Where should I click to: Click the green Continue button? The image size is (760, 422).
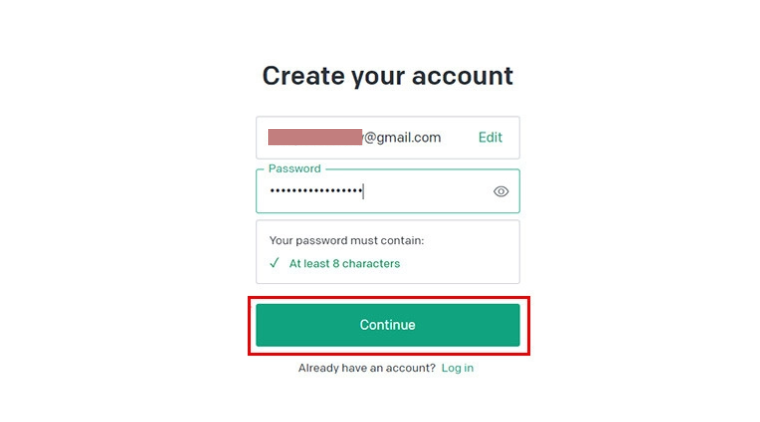[388, 325]
